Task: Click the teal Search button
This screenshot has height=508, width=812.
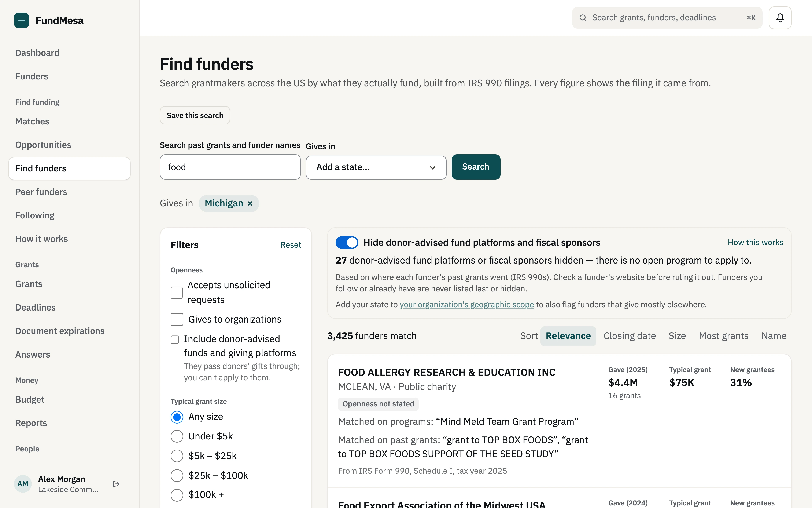Action: (x=476, y=167)
